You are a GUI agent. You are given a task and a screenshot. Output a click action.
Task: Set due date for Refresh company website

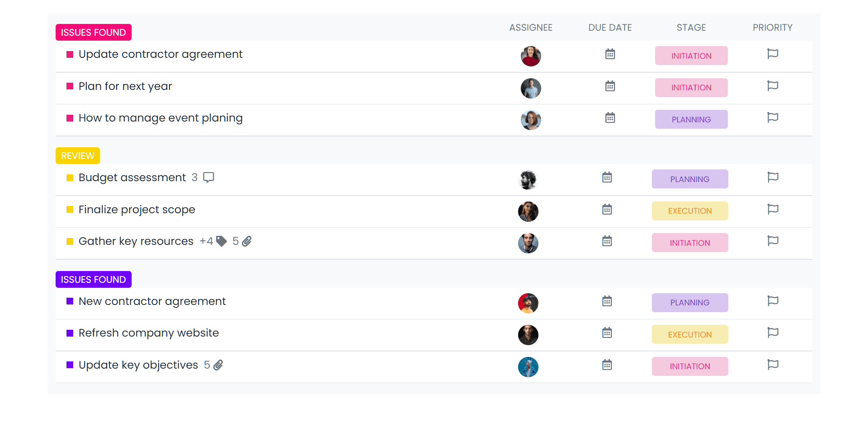[607, 333]
